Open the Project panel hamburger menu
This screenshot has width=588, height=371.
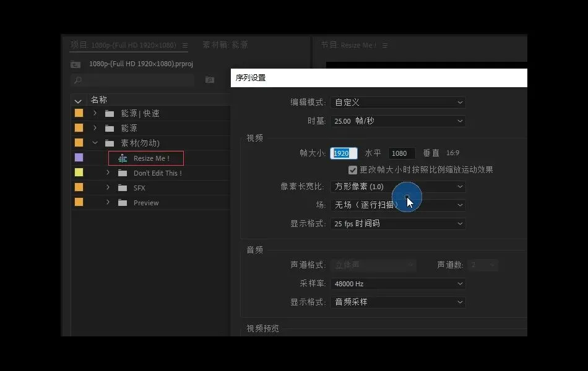coord(185,45)
